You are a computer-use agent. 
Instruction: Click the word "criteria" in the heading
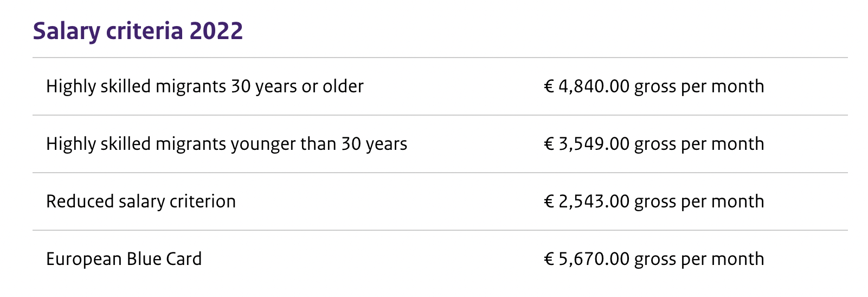pyautogui.click(x=145, y=31)
